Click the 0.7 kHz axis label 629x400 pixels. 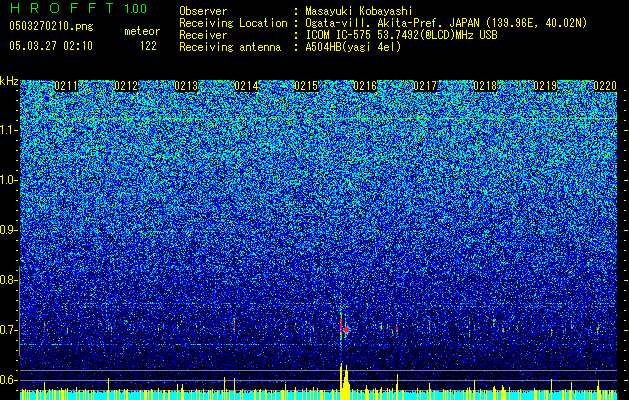[x=8, y=330]
